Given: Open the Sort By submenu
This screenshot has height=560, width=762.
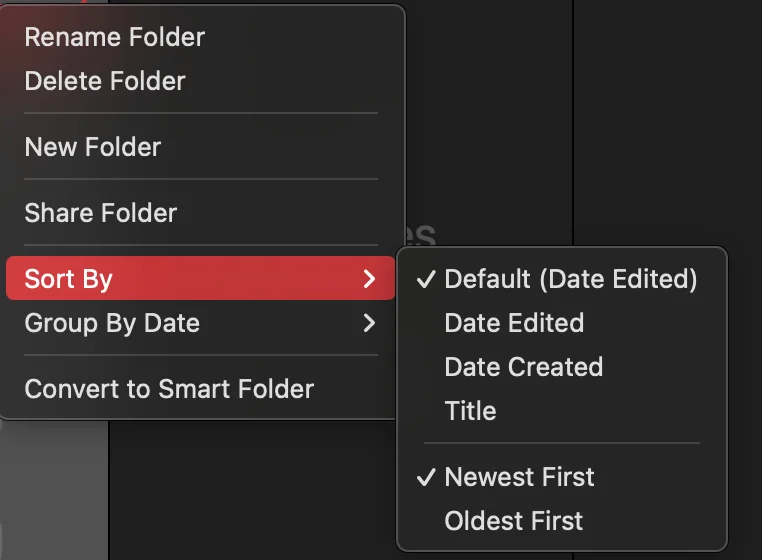Looking at the screenshot, I should [x=68, y=279].
